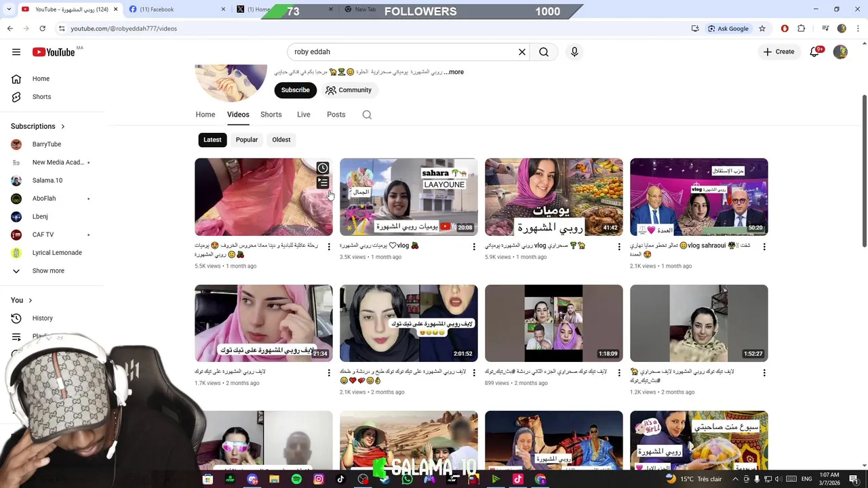
Task: Reload the current page
Action: (x=42, y=28)
